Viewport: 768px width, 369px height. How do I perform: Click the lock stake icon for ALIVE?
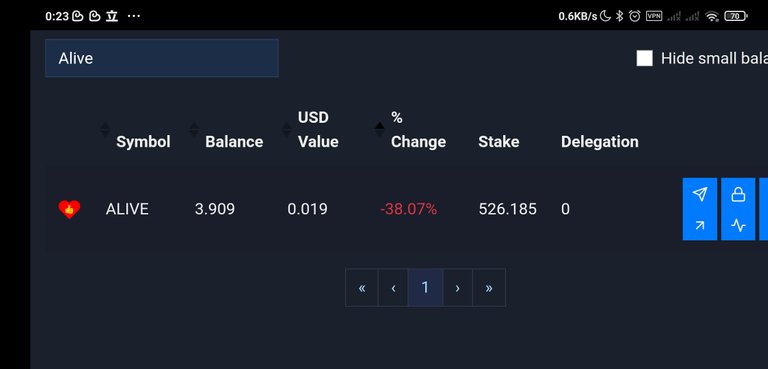[738, 194]
